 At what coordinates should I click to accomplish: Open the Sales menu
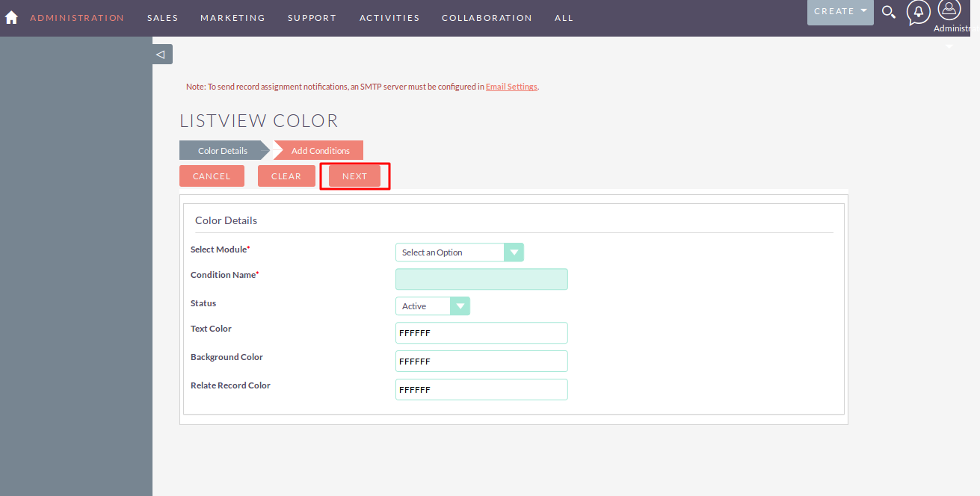(x=163, y=18)
